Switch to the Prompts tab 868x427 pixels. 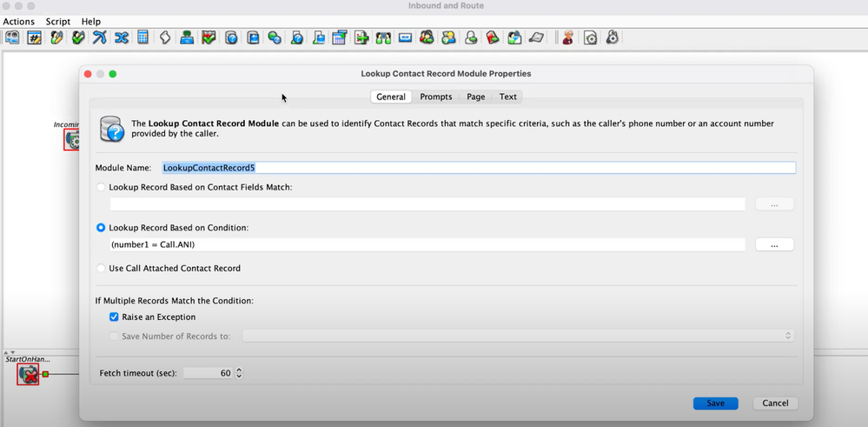[435, 97]
